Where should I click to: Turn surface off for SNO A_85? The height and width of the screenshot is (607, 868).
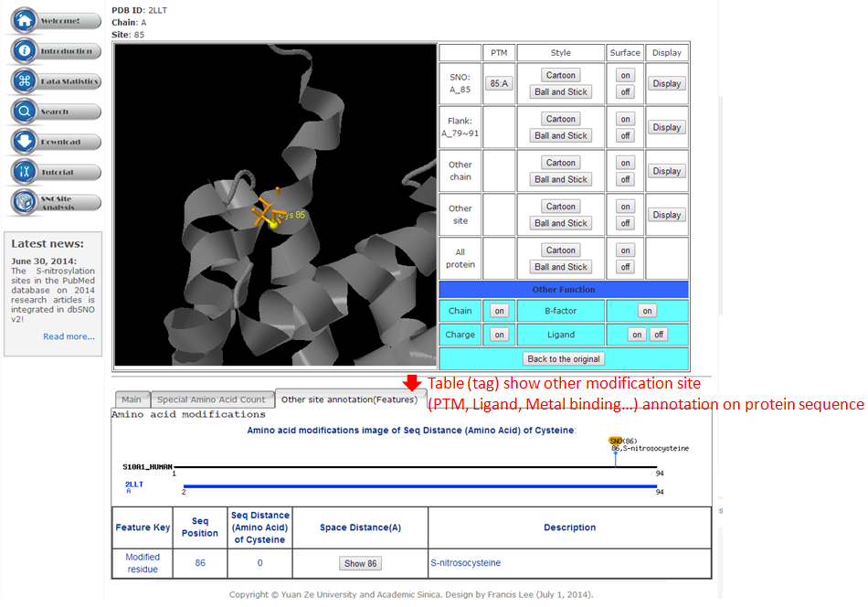(625, 92)
